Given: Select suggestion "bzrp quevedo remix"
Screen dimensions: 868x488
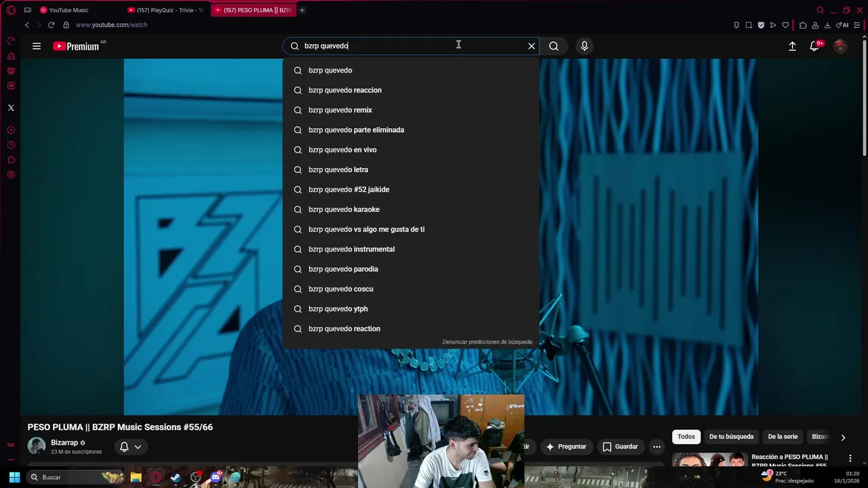Looking at the screenshot, I should 411,110.
